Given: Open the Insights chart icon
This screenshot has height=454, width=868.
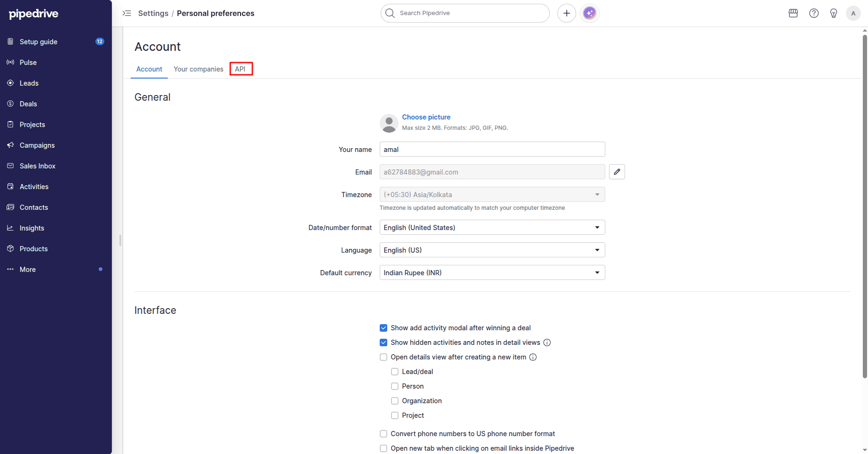Looking at the screenshot, I should click(10, 228).
